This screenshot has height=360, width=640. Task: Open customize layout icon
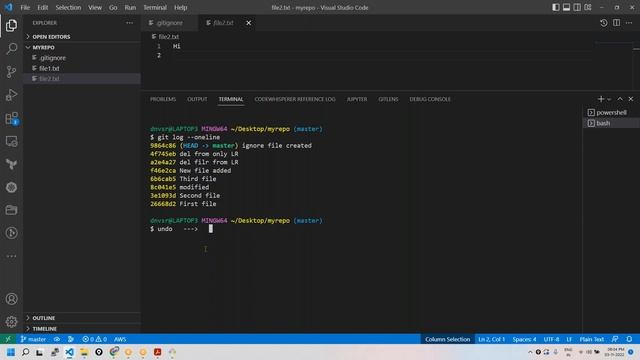coord(588,7)
